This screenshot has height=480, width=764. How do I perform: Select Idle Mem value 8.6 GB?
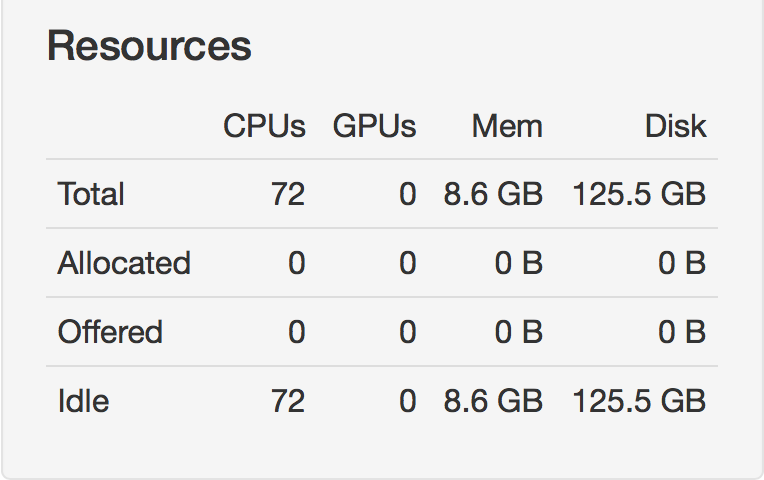click(493, 401)
